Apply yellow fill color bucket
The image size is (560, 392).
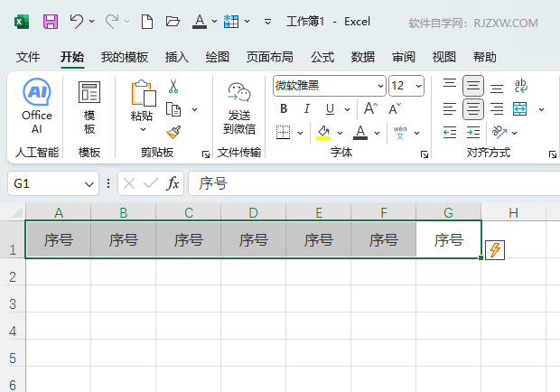pyautogui.click(x=323, y=133)
